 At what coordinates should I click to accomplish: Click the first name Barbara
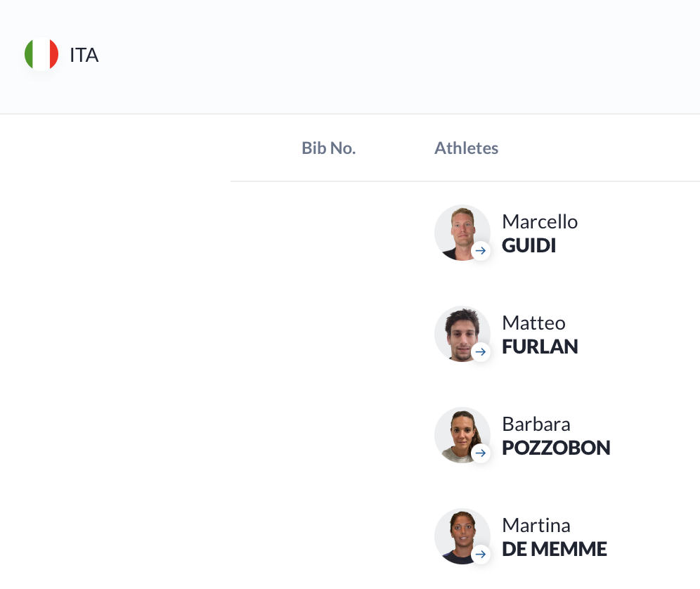(x=536, y=424)
